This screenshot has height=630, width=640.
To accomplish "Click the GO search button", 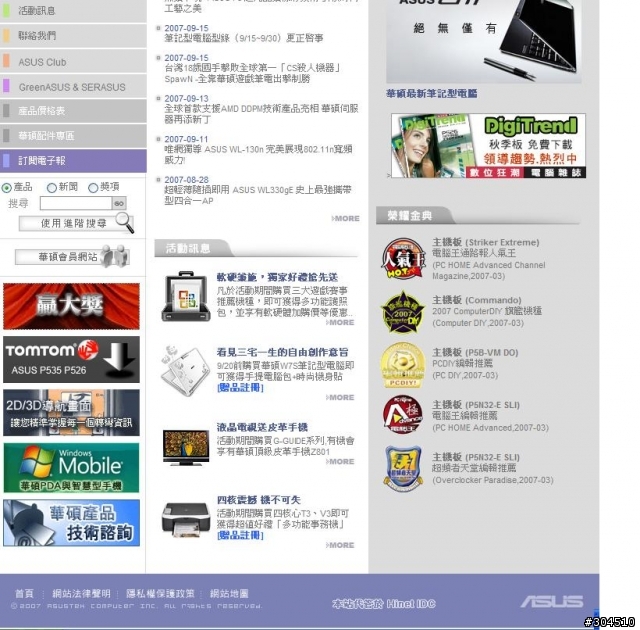I will coord(119,203).
